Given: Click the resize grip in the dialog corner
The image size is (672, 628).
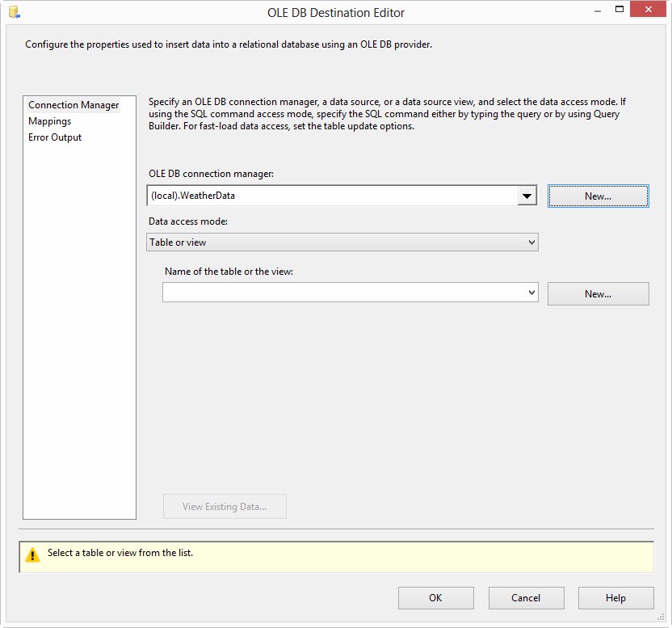Looking at the screenshot, I should [661, 617].
